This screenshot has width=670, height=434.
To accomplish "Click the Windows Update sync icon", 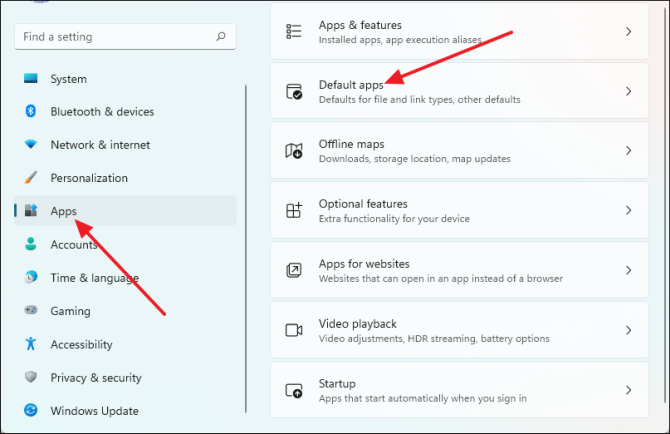I will point(31,410).
